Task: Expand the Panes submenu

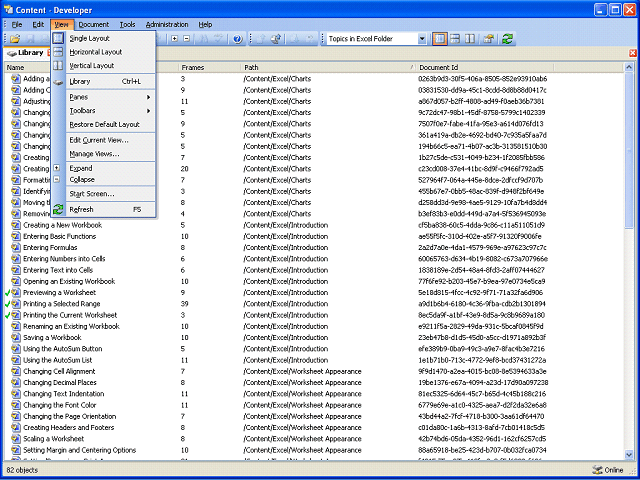Action: click(110, 97)
